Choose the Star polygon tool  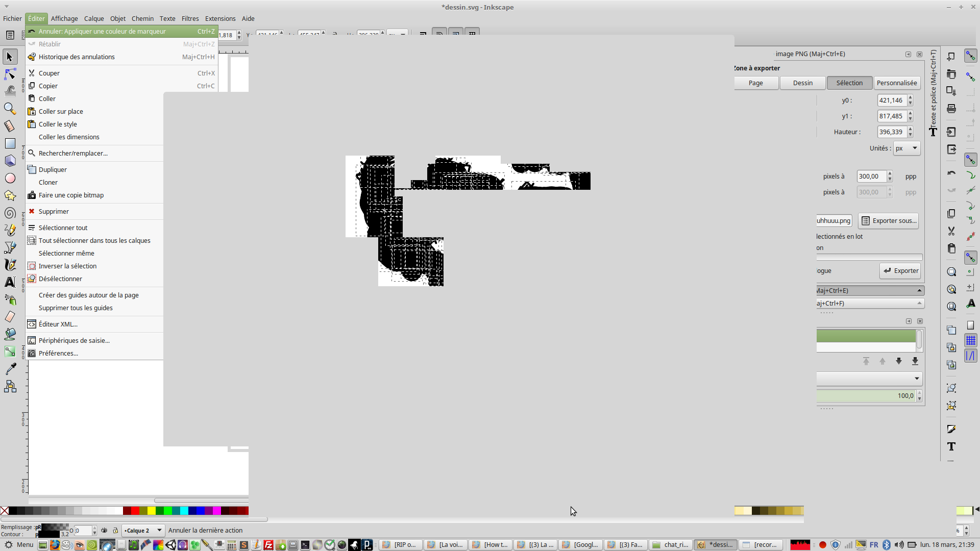tap(10, 195)
